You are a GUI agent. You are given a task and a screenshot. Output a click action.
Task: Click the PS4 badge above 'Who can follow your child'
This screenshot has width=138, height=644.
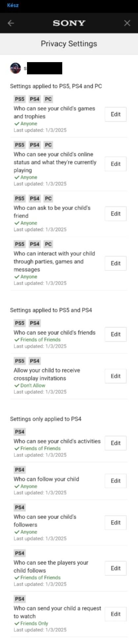point(20,470)
